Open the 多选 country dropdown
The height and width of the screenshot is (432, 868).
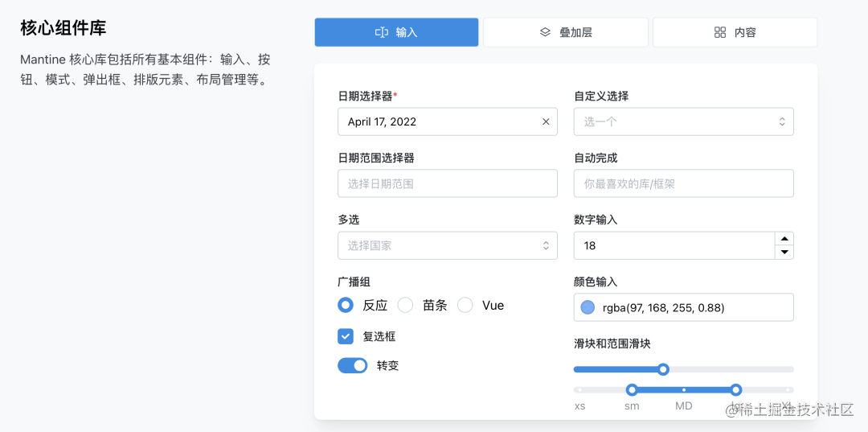[448, 245]
